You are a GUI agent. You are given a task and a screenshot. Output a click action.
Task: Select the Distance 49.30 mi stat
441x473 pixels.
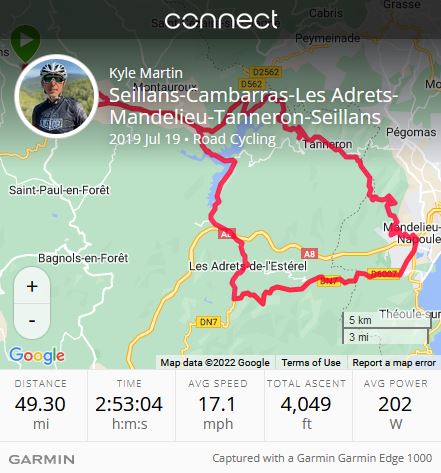coord(41,405)
